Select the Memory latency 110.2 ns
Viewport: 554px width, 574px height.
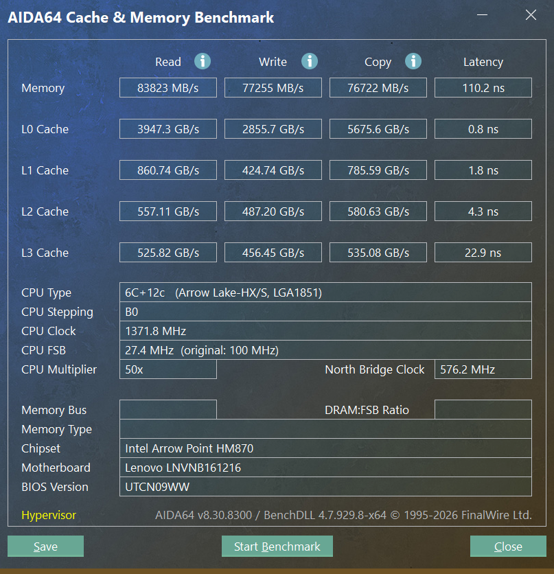[x=483, y=87]
